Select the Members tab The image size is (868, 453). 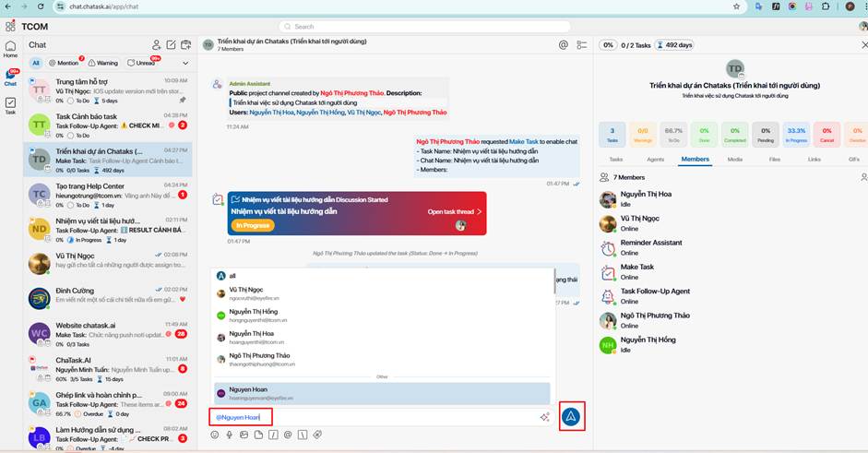click(x=696, y=159)
